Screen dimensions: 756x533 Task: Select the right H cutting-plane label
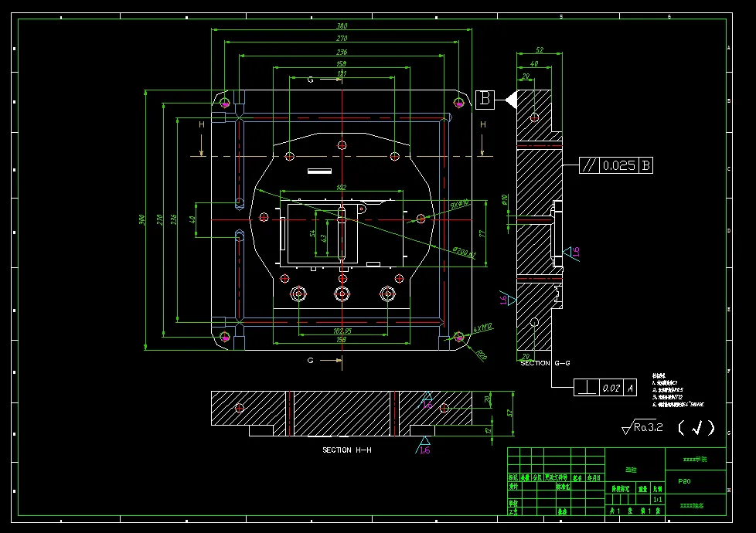tap(483, 125)
